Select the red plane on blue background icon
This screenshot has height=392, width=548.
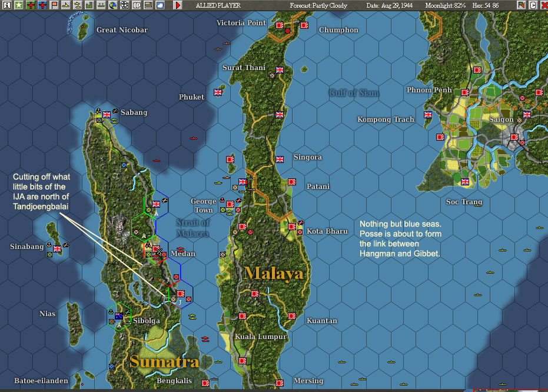[x=42, y=5]
